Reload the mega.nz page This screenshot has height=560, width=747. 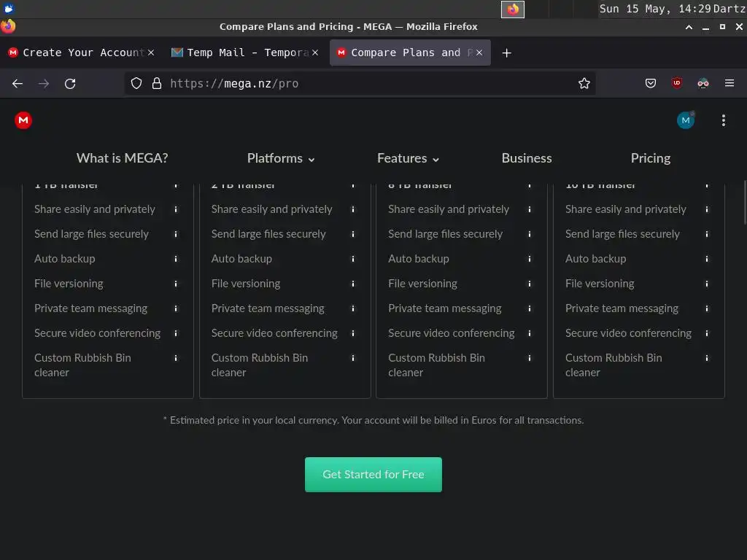click(x=70, y=84)
